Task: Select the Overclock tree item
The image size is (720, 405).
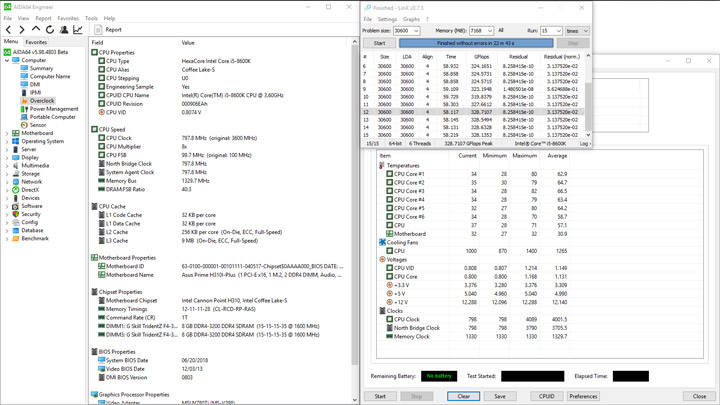Action: click(42, 101)
